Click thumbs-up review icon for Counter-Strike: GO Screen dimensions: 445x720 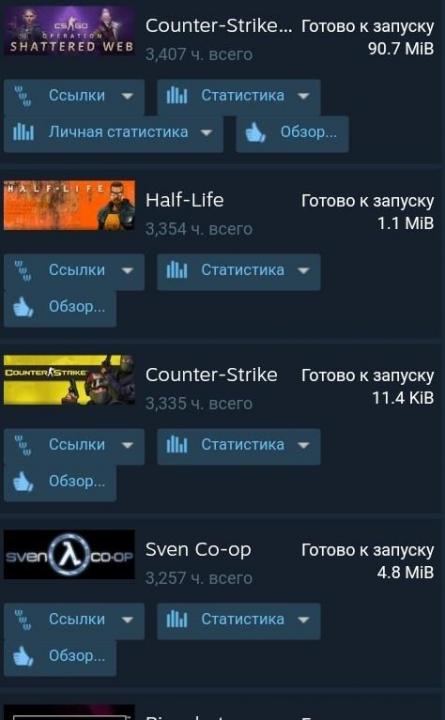[255, 133]
